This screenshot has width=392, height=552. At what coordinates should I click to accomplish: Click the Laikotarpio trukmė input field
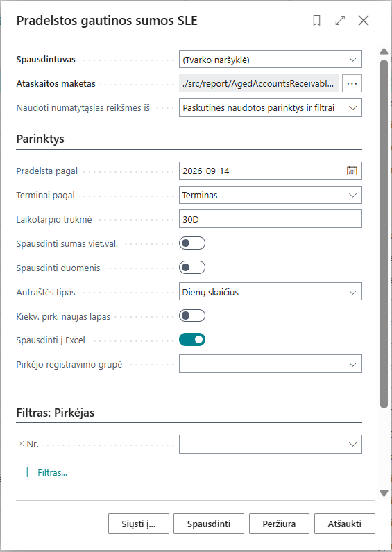(270, 219)
